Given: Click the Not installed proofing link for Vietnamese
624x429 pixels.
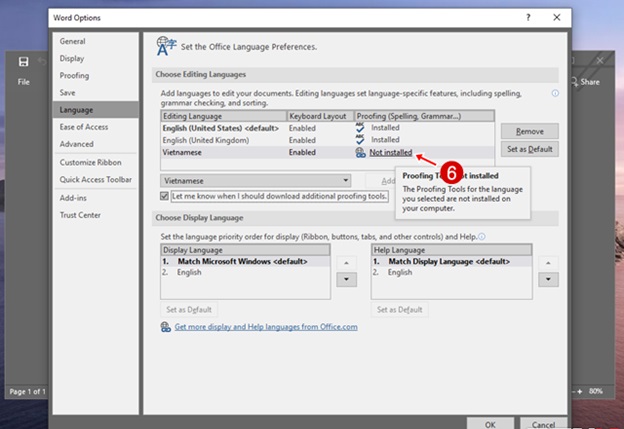Looking at the screenshot, I should point(390,153).
